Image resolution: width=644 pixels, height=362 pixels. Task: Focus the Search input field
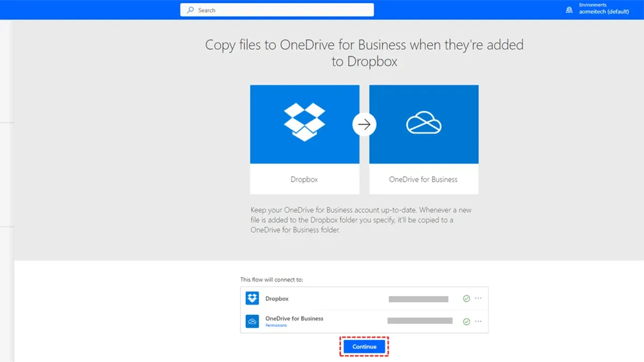coord(277,10)
